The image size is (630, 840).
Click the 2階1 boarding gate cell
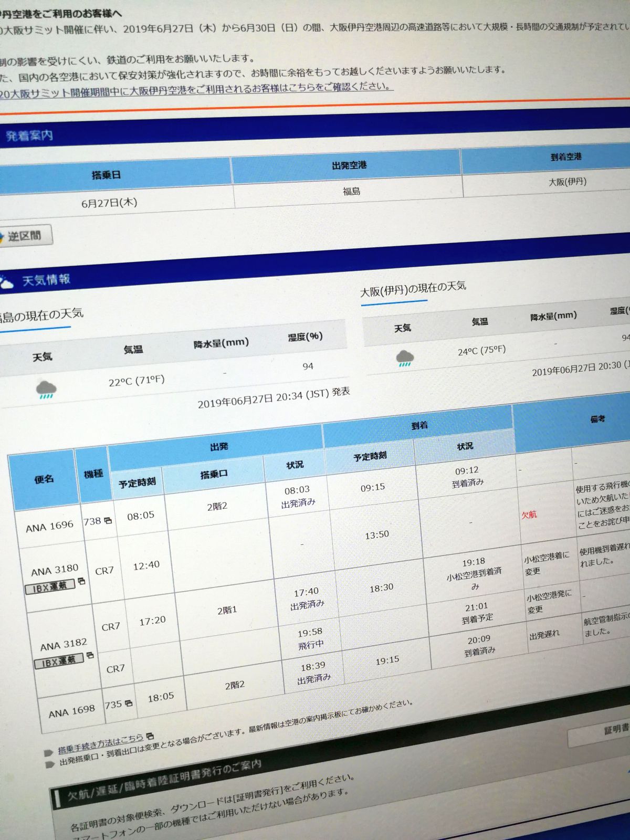click(x=227, y=610)
